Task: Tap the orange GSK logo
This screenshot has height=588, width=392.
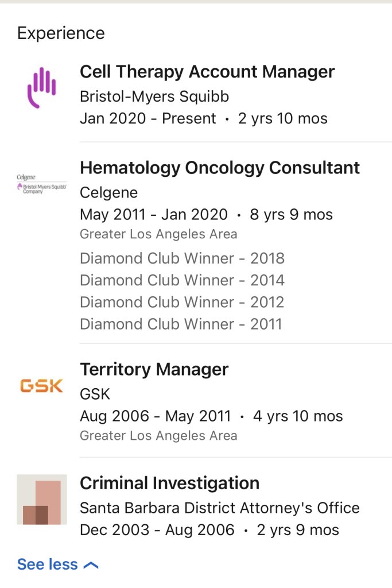Action: coord(41,386)
